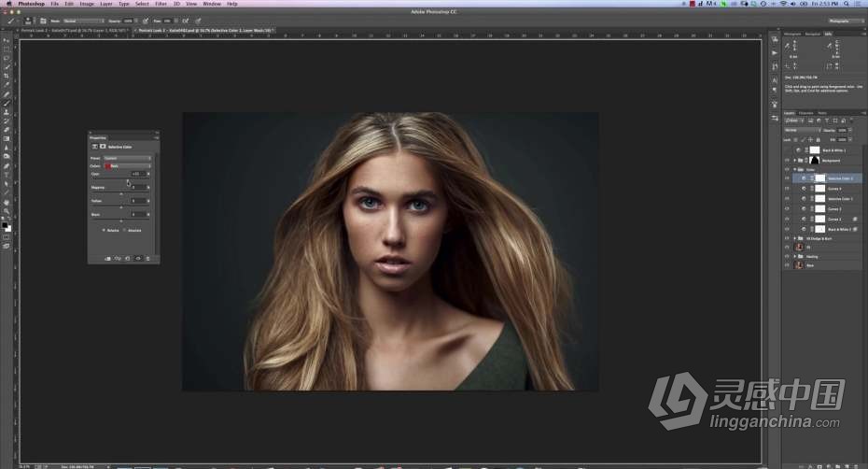Switch to the Paths panel tab
This screenshot has height=469, width=868.
tap(822, 113)
